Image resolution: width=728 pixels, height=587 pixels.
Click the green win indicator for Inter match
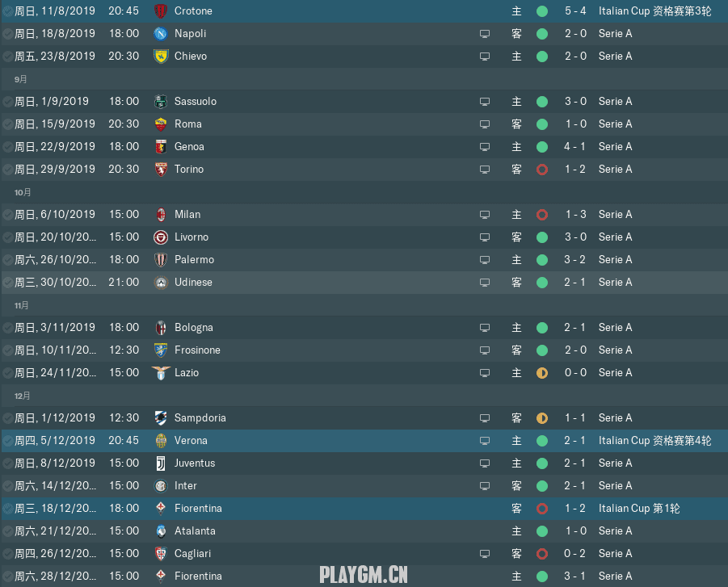[542, 486]
